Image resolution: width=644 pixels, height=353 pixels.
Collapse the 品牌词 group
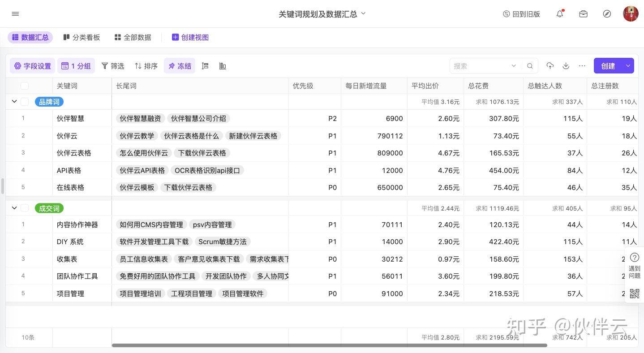[14, 102]
